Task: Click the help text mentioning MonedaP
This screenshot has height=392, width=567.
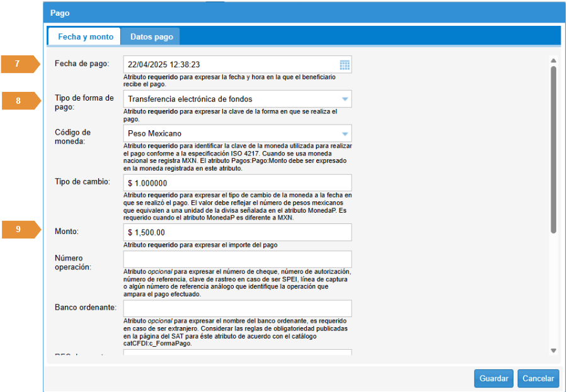Action: (x=238, y=206)
